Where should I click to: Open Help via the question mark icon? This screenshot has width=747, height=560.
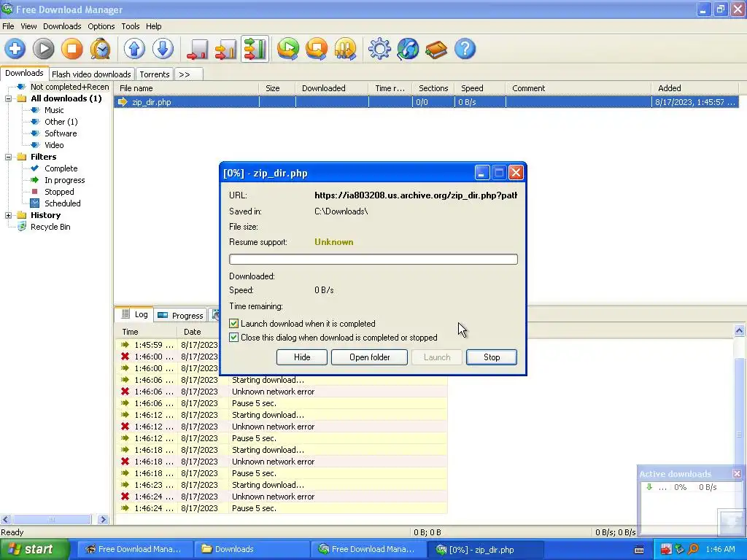(465, 49)
